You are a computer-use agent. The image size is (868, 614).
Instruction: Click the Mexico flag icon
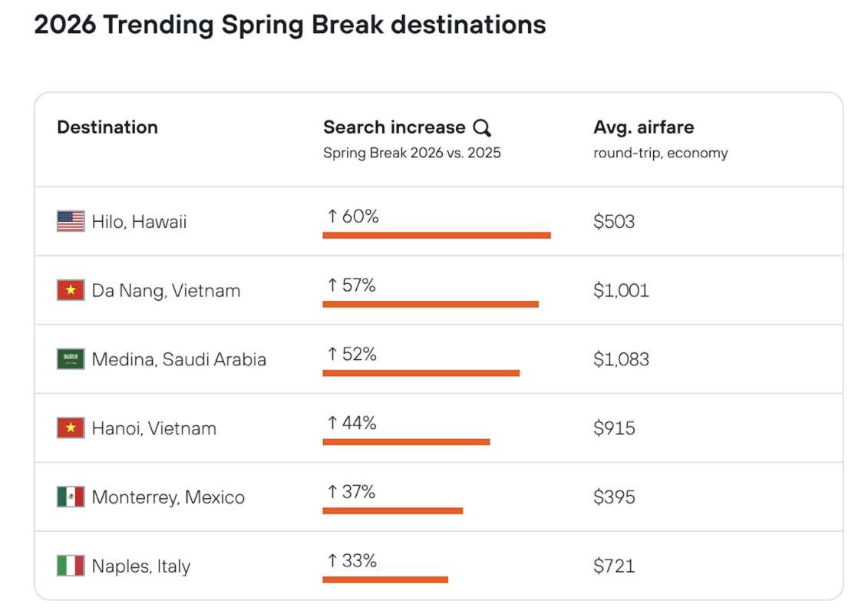[71, 497]
